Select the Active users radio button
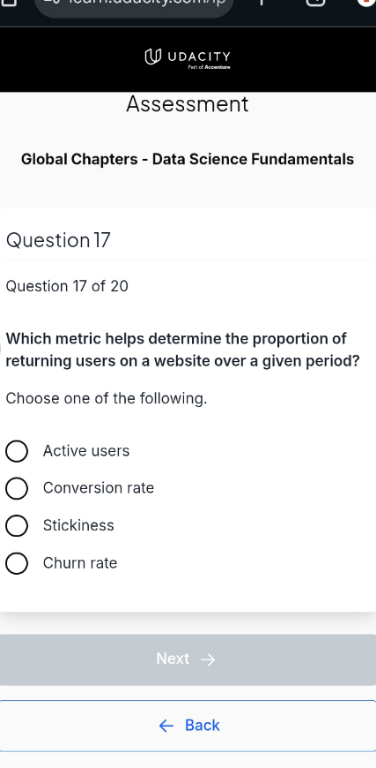The width and height of the screenshot is (376, 768). coord(17,451)
